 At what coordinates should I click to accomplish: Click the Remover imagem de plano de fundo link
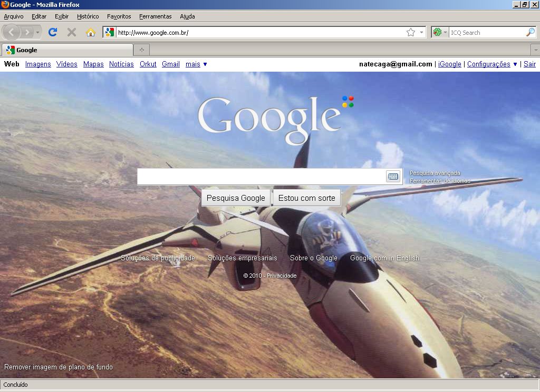point(59,367)
